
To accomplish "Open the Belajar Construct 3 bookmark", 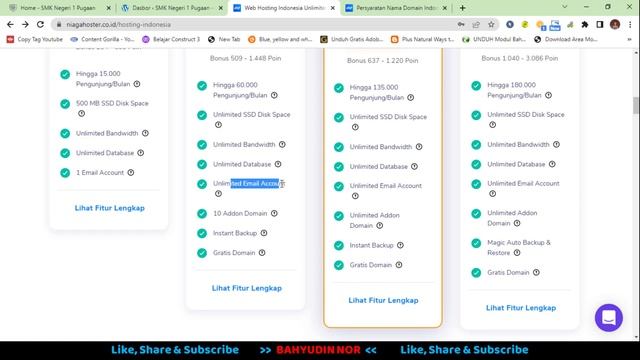I will (171, 39).
